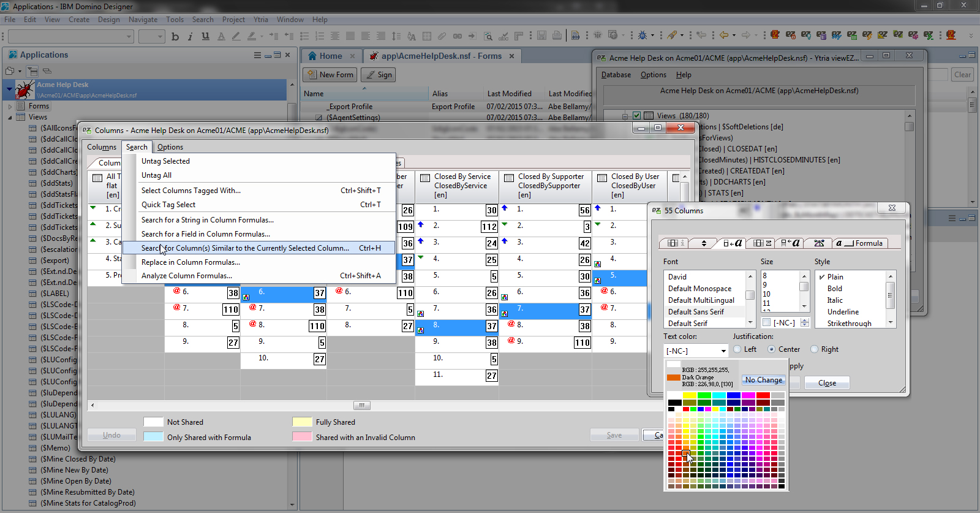Image resolution: width=980 pixels, height=513 pixels.
Task: Toggle bold in the formatting toolbar
Action: pyautogui.click(x=175, y=36)
